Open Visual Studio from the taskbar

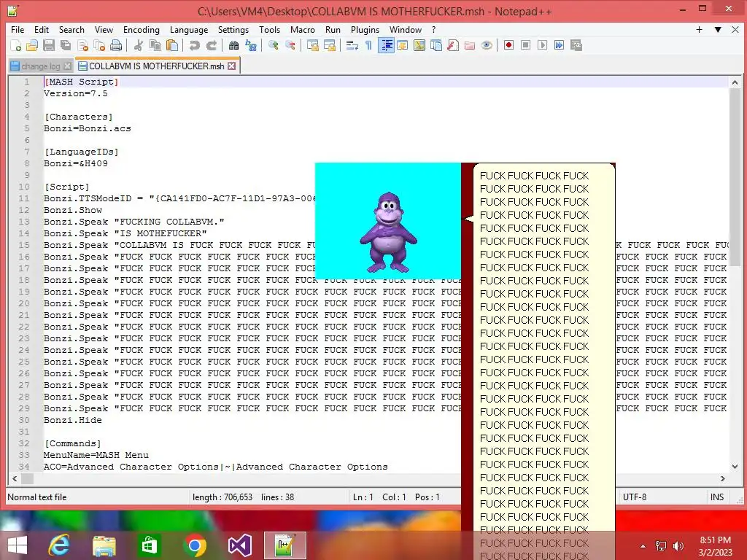coord(239,545)
